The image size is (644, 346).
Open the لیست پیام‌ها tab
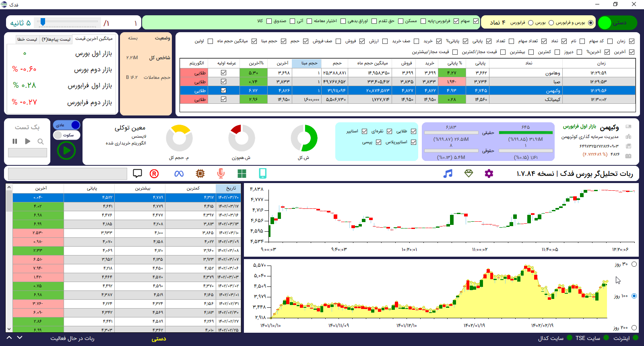click(56, 39)
